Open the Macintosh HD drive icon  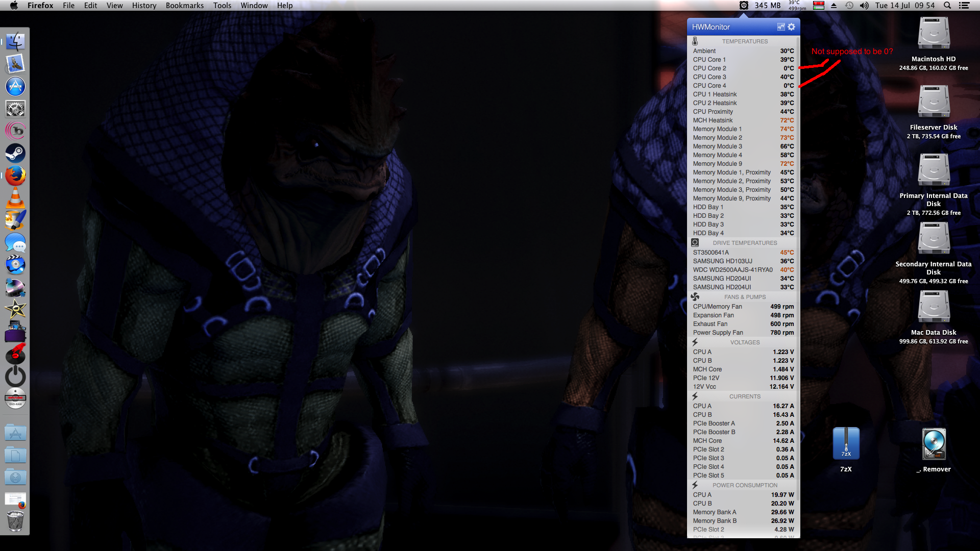pyautogui.click(x=933, y=34)
